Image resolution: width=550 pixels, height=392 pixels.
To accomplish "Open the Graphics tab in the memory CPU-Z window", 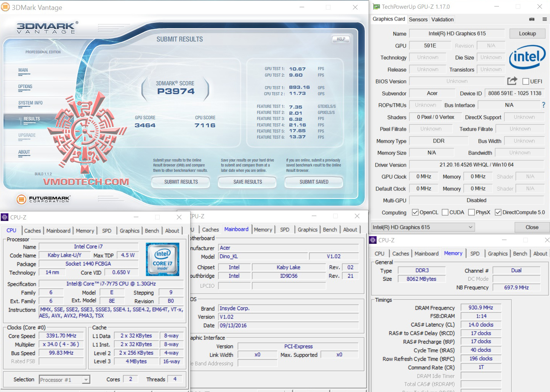I will click(x=498, y=253).
